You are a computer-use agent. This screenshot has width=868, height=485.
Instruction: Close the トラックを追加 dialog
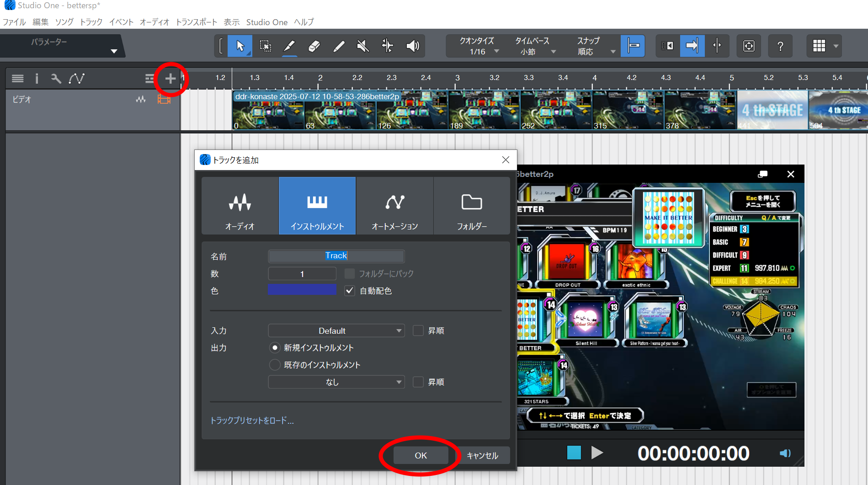click(506, 160)
